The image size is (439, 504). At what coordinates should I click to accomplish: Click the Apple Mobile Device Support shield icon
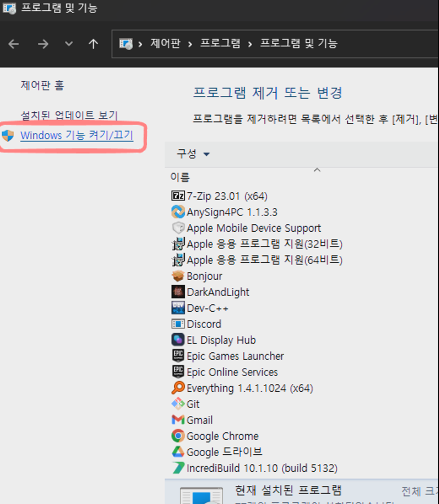point(178,228)
